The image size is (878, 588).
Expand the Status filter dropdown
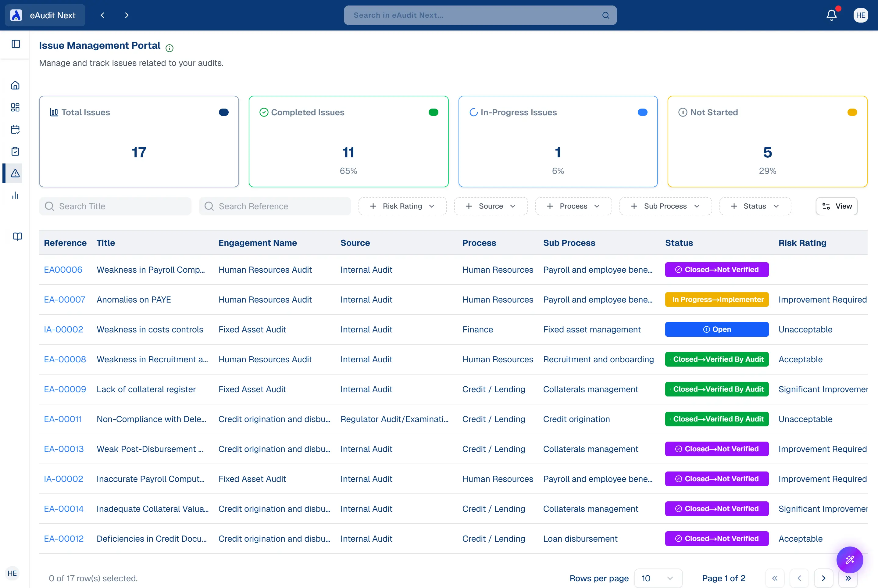pyautogui.click(x=755, y=206)
